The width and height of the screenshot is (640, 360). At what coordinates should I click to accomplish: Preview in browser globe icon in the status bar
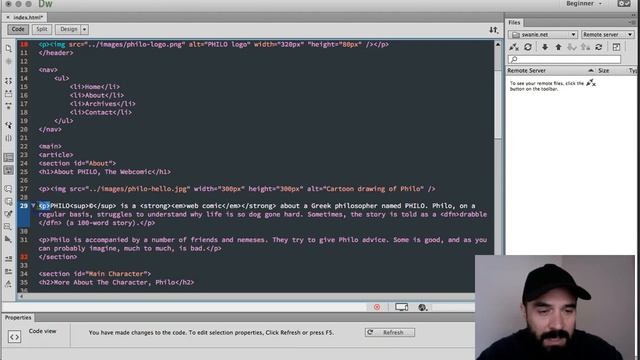click(422, 307)
